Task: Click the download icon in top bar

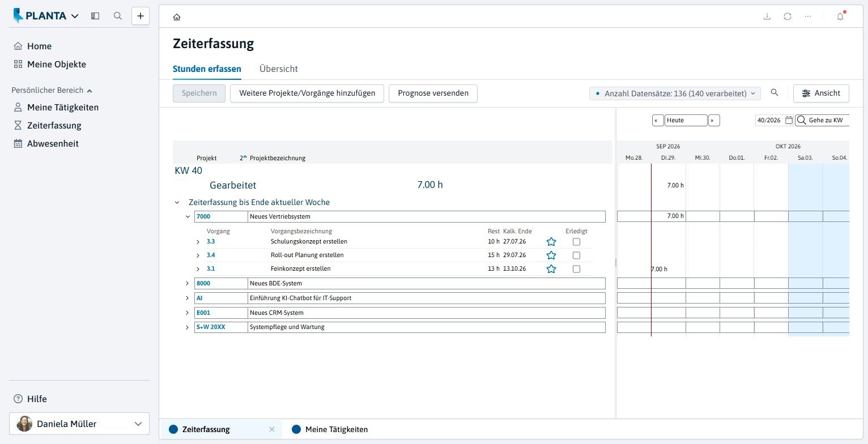Action: click(x=767, y=16)
